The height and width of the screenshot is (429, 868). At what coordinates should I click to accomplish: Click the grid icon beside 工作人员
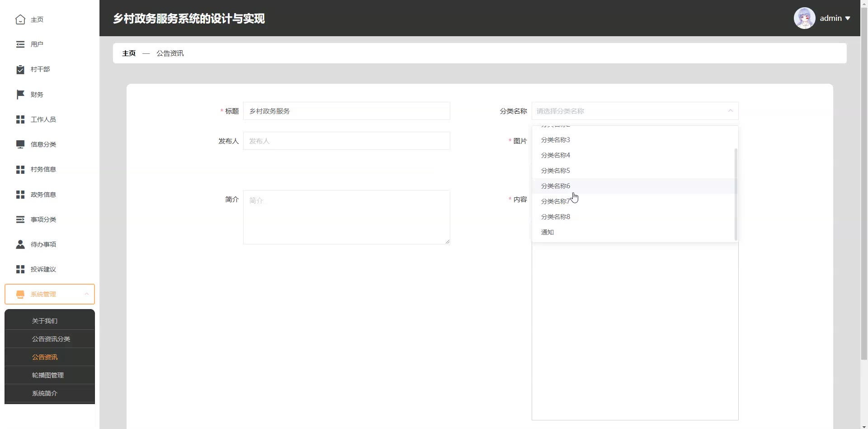coord(20,119)
